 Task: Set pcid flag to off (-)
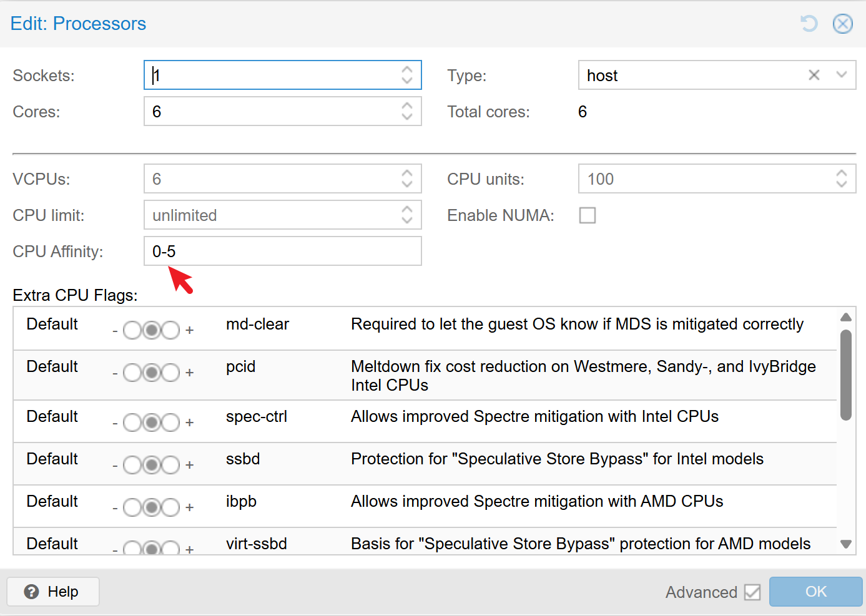(132, 373)
